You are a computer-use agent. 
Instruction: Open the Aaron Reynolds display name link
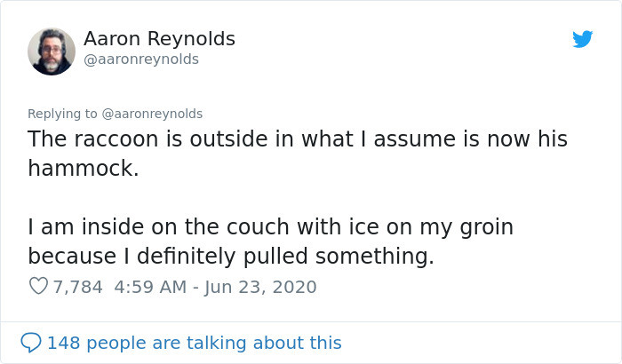159,39
